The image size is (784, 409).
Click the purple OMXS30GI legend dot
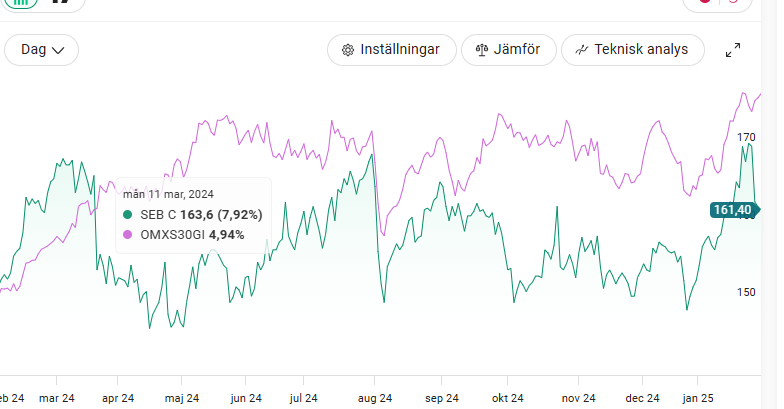pyautogui.click(x=128, y=235)
